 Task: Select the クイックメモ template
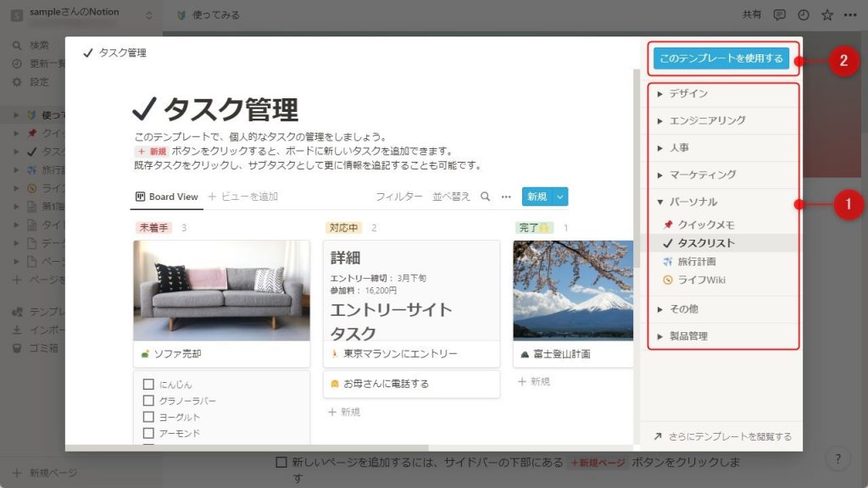[723, 225]
